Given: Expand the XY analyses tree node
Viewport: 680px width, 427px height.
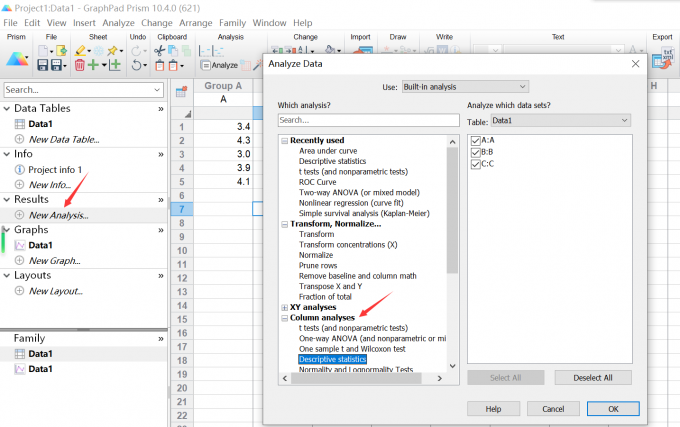Looking at the screenshot, I should [285, 307].
